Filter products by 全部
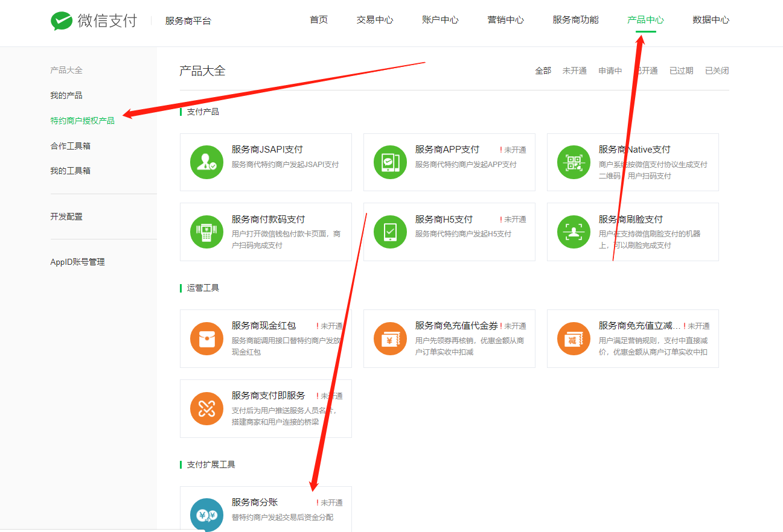The image size is (783, 532). tap(543, 71)
